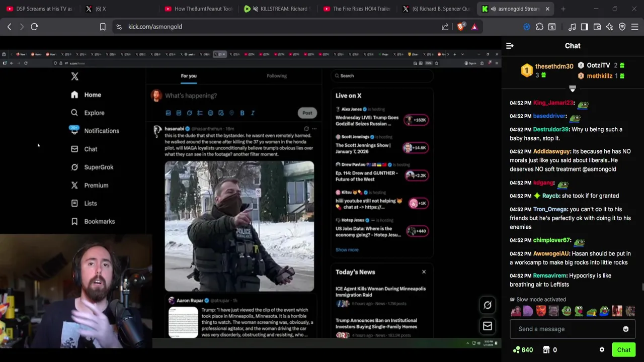Dismiss Today's News with the X
The width and height of the screenshot is (644, 362).
(x=424, y=272)
